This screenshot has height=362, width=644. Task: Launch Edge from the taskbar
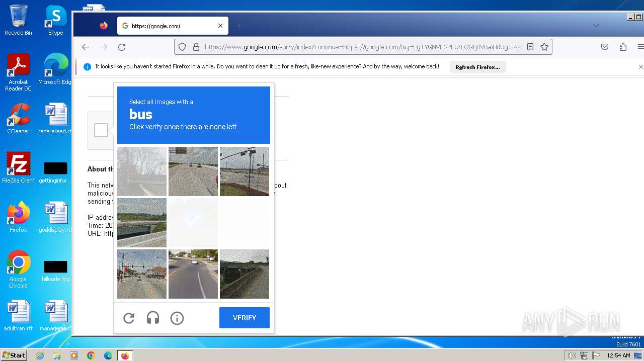point(108,355)
